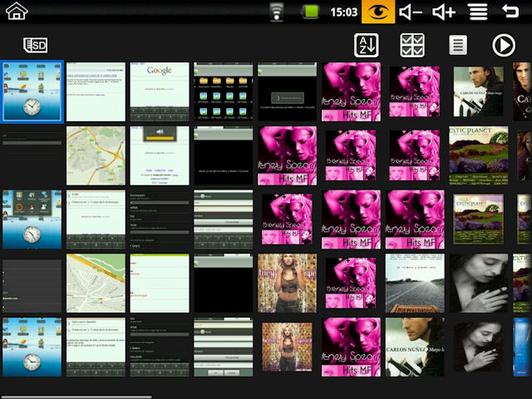Open the map thumbnail with orange highways
Viewport: 532px width, 399px height.
pos(96,155)
